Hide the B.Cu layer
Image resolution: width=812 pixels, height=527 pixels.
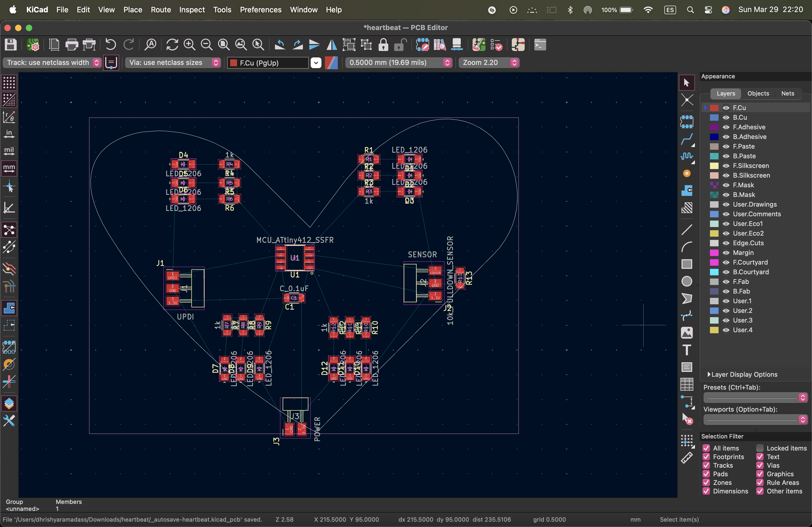[x=726, y=118]
